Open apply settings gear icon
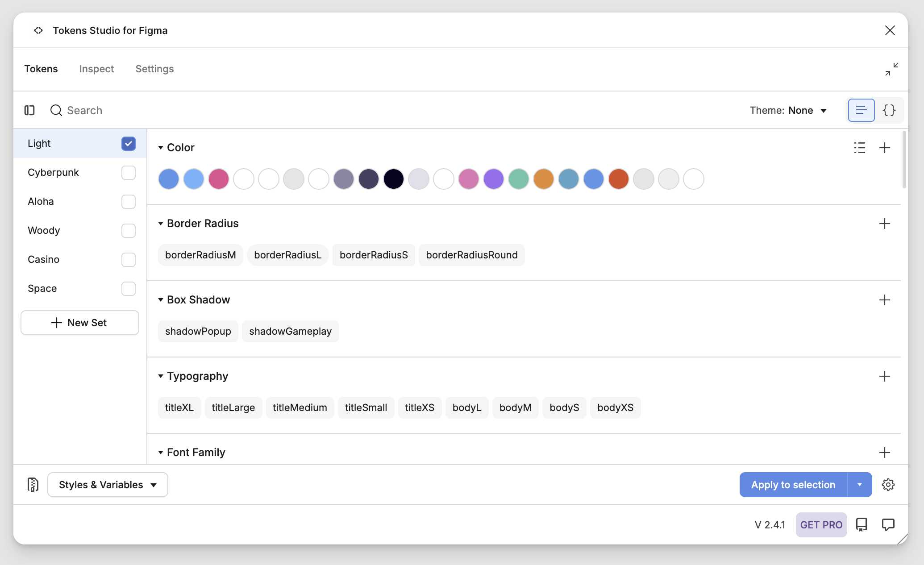 pyautogui.click(x=888, y=485)
